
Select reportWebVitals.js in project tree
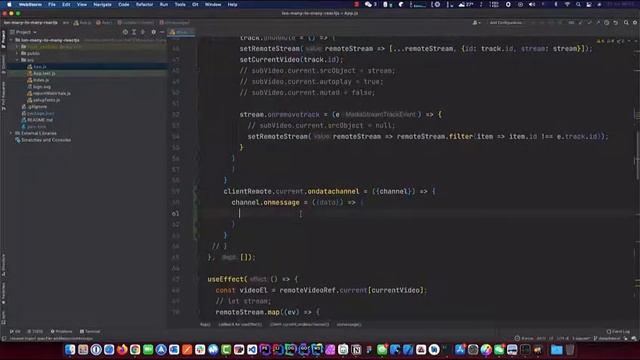[x=51, y=93]
